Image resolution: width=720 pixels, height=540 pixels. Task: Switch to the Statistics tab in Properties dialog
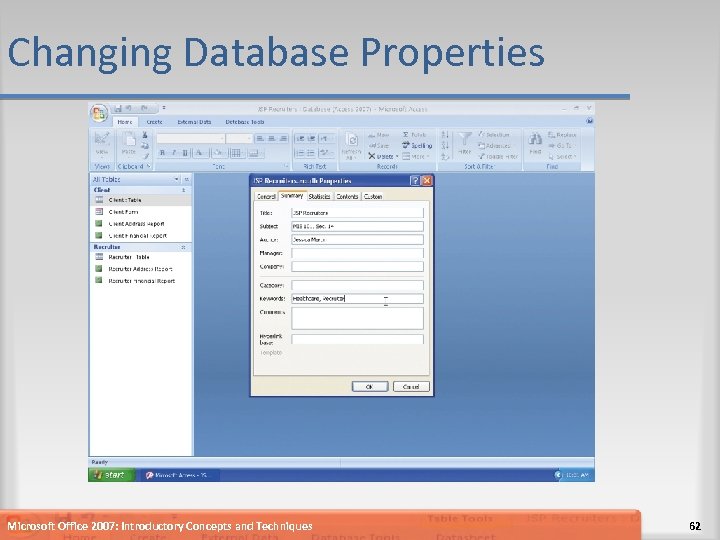point(319,197)
